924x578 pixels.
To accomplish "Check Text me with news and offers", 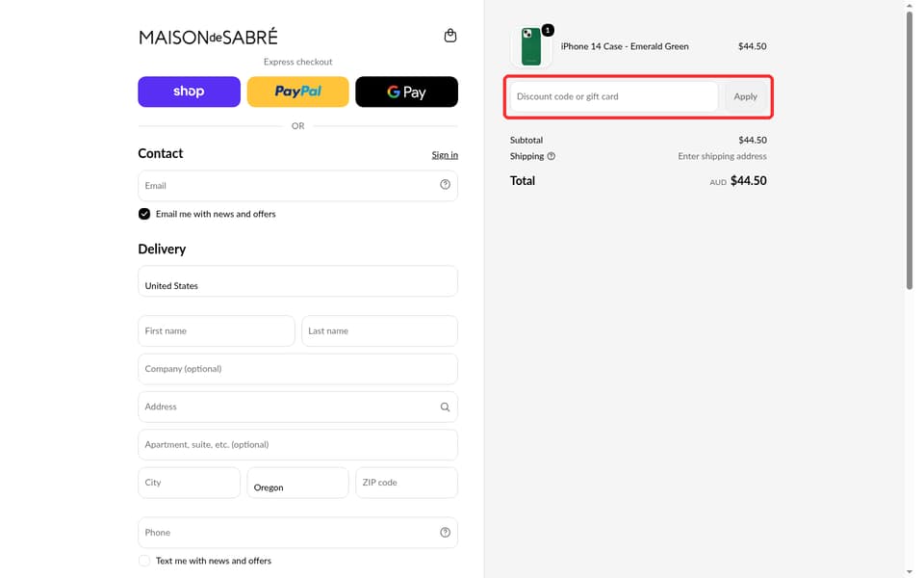I will coord(144,561).
